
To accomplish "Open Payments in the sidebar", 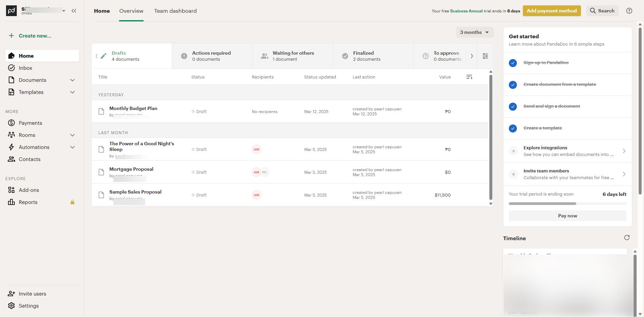I will (30, 123).
